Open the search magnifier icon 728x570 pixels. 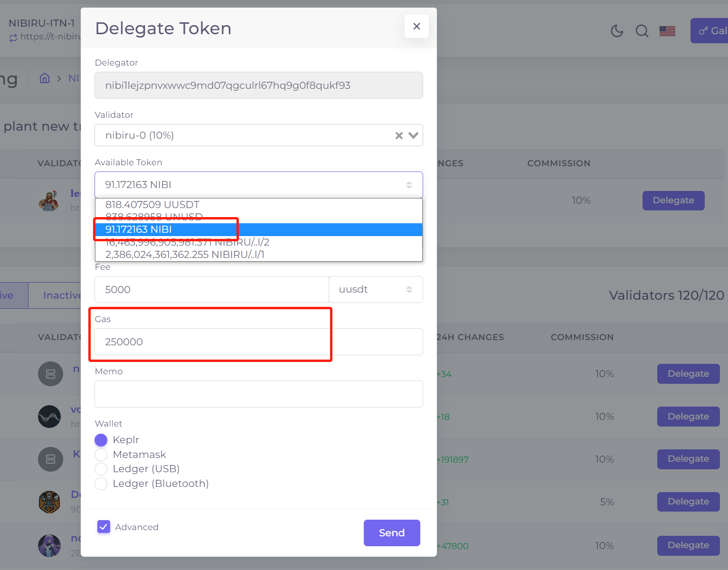642,31
